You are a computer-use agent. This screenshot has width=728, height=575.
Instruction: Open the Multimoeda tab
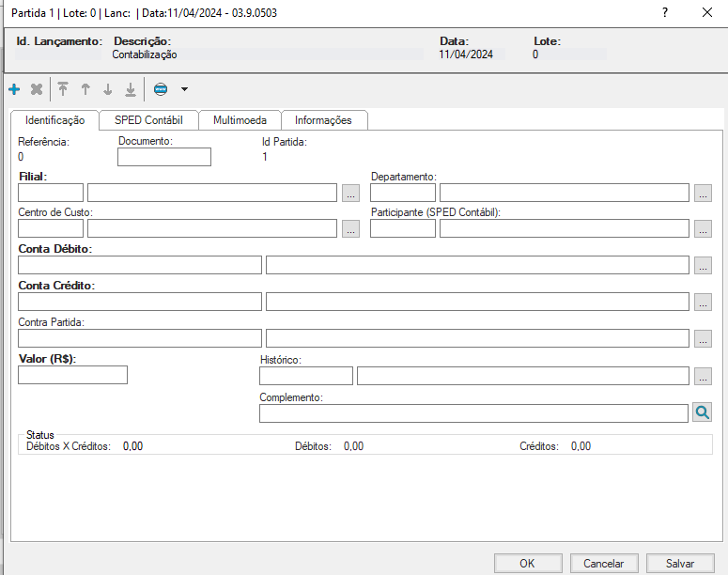pos(240,120)
